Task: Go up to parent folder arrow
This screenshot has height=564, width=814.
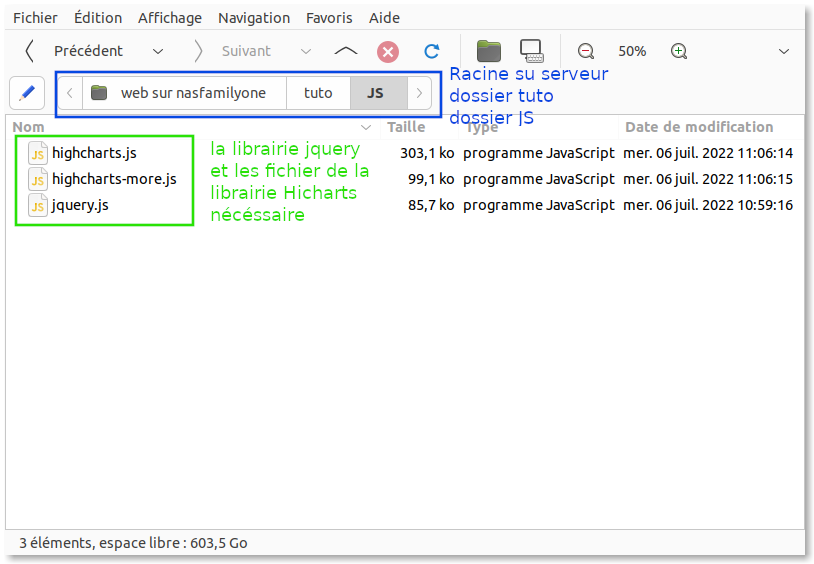Action: [346, 51]
